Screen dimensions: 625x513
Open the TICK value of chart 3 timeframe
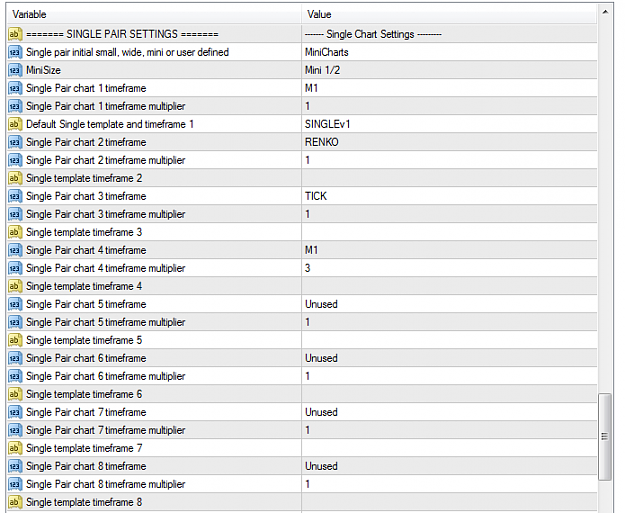click(449, 196)
